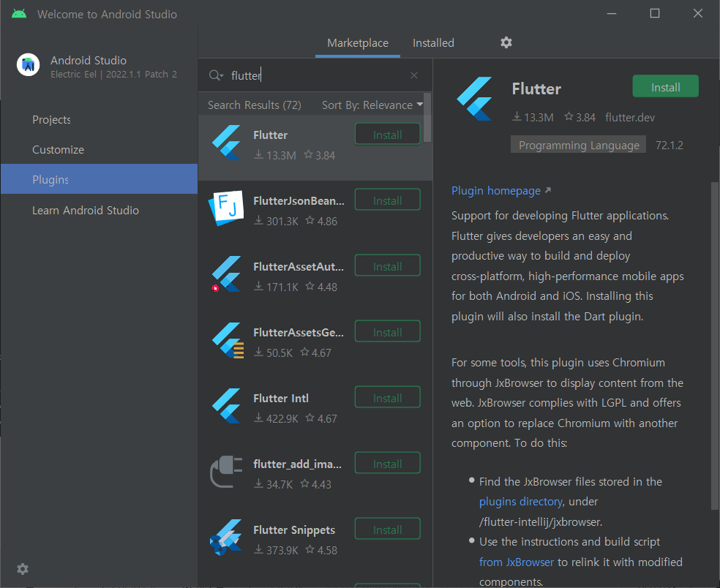720x588 pixels.
Task: Open the Sort By Relevance dropdown
Action: 372,105
